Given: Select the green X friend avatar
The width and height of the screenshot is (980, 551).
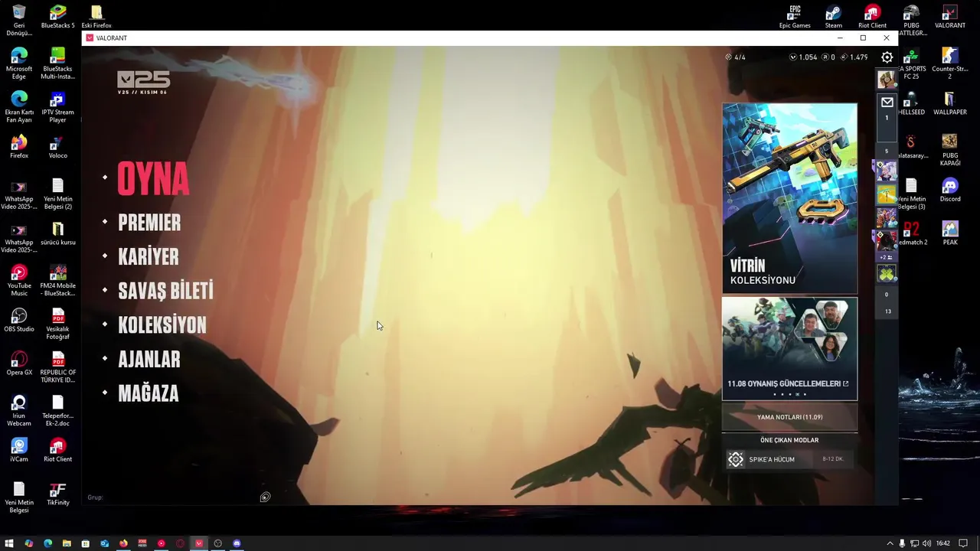Looking at the screenshot, I should click(887, 273).
